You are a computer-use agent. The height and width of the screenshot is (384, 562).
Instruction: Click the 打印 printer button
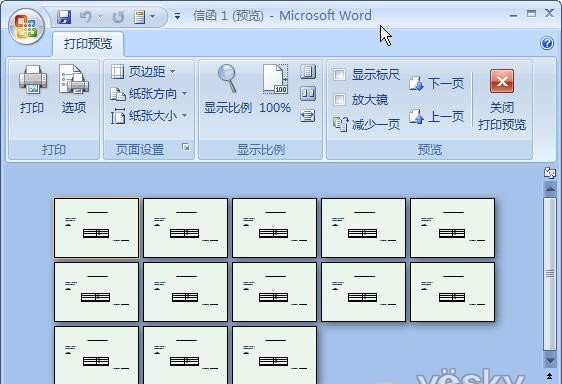(x=33, y=90)
